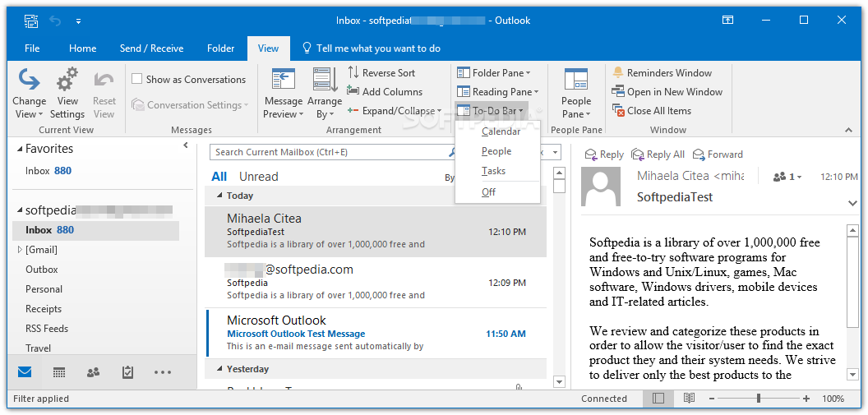This screenshot has height=415, width=868.
Task: Open View Settings gear icon
Action: coord(67,81)
